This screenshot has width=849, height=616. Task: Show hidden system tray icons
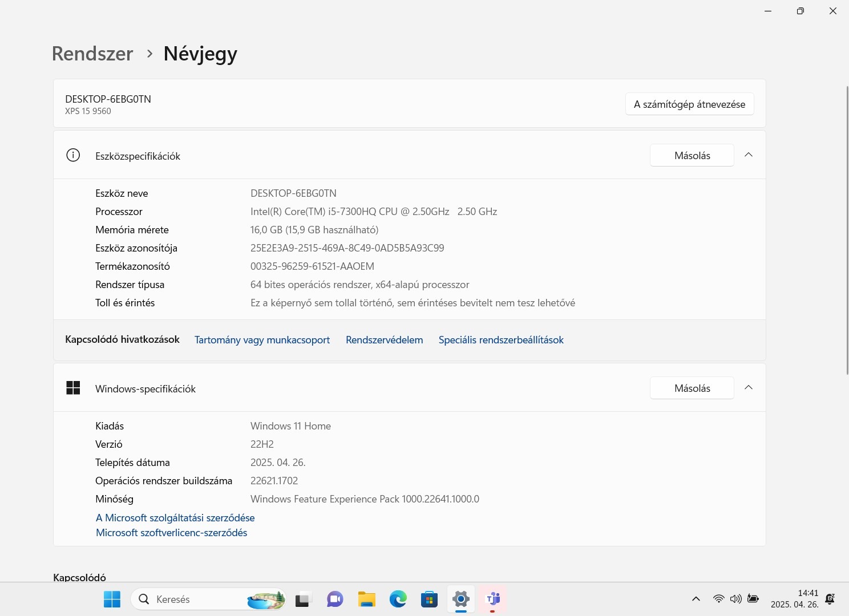pos(696,599)
